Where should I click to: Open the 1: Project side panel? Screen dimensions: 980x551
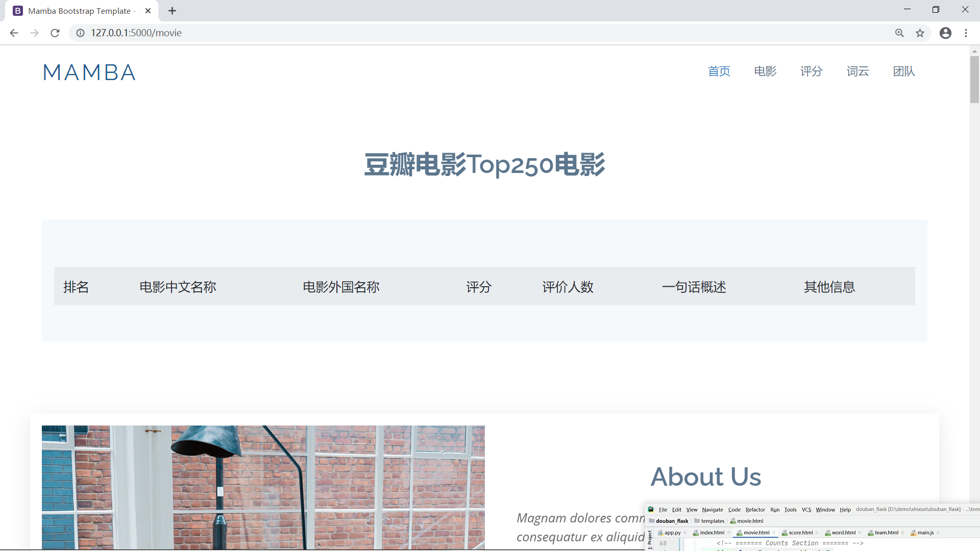(x=650, y=541)
